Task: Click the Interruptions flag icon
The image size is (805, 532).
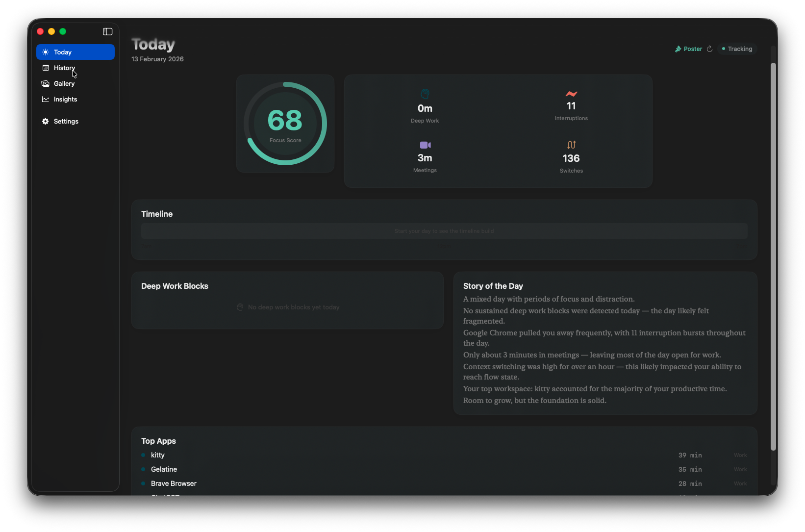Action: tap(571, 93)
